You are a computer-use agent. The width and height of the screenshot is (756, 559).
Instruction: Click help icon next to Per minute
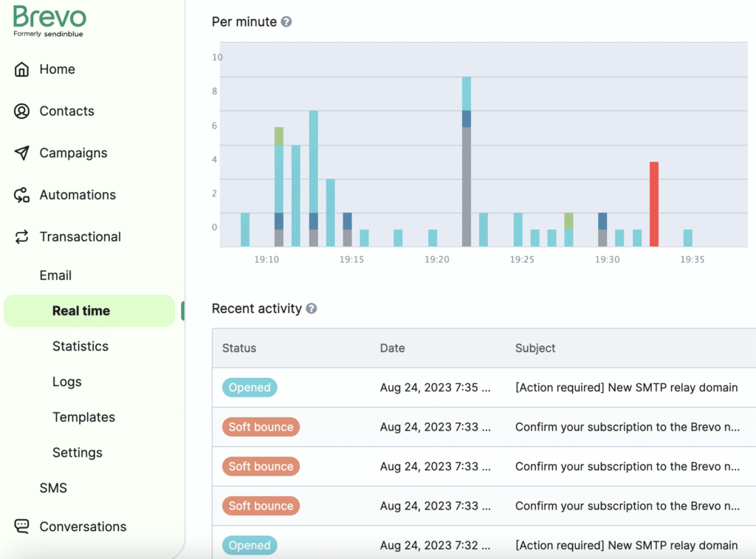286,22
